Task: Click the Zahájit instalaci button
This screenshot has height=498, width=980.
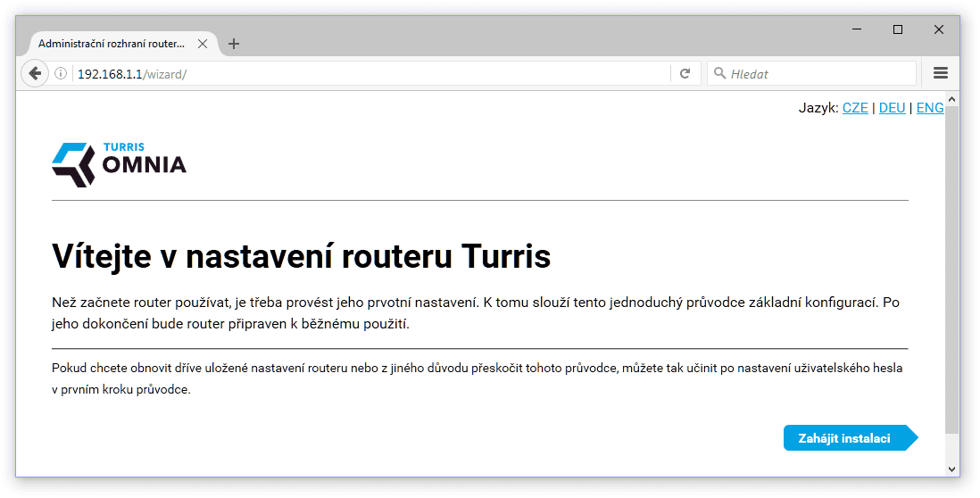Action: coord(851,438)
